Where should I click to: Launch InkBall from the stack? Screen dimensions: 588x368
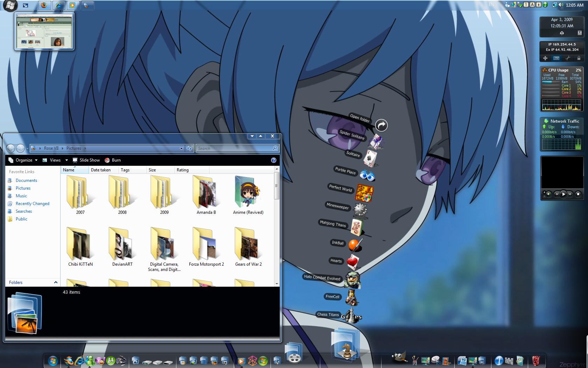point(355,245)
